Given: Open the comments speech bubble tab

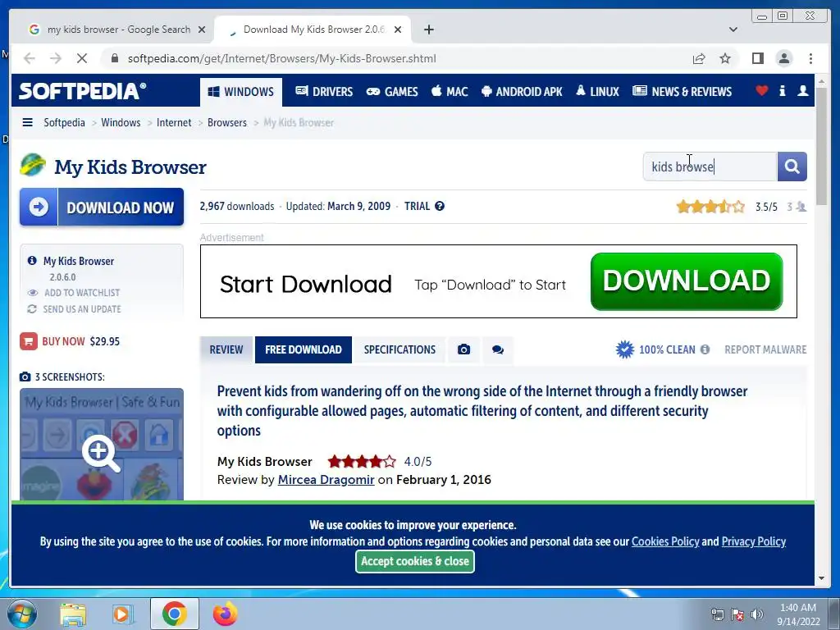Looking at the screenshot, I should pyautogui.click(x=498, y=349).
